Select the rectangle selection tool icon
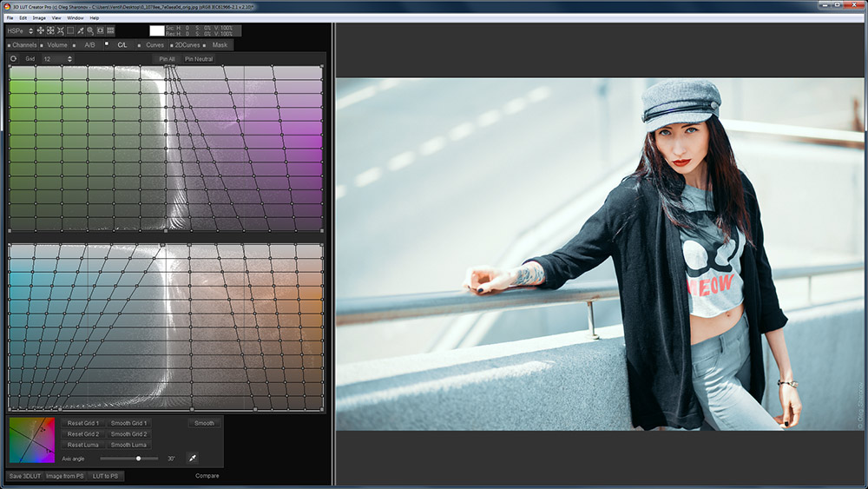 pyautogui.click(x=70, y=30)
